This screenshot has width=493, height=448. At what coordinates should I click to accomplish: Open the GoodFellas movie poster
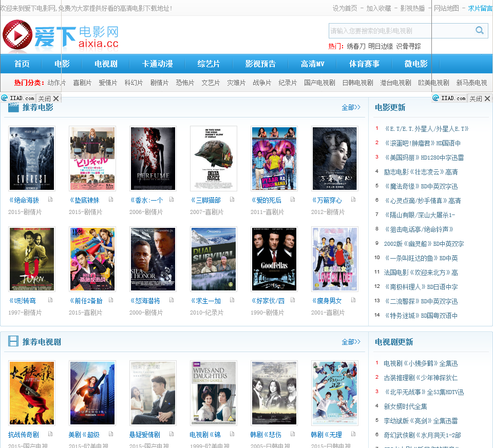274,259
